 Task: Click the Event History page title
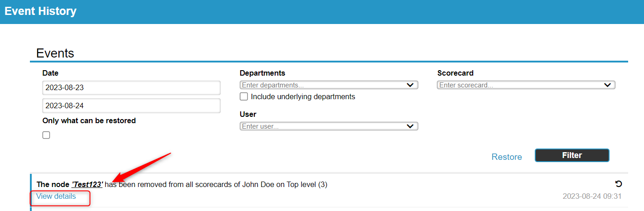[x=41, y=11]
